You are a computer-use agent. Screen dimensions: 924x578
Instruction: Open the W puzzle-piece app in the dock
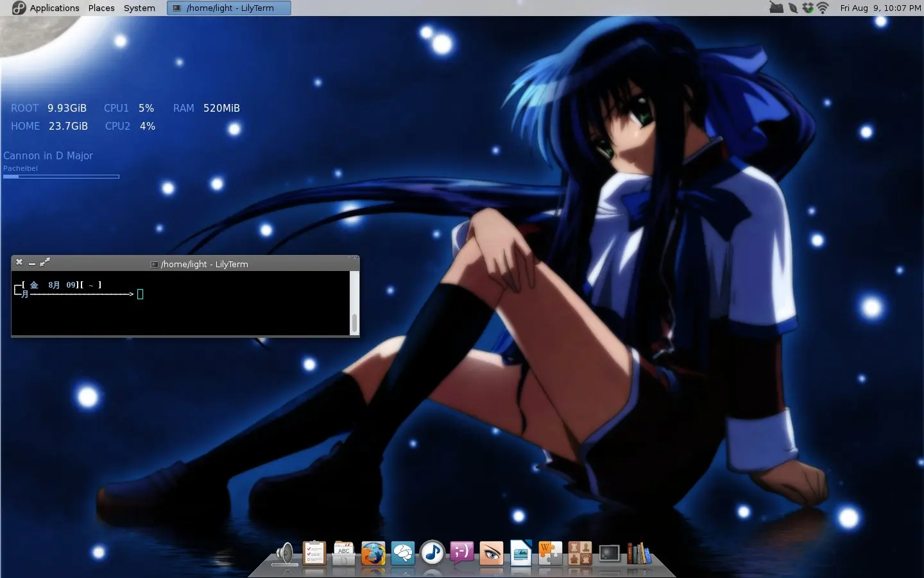(x=551, y=553)
